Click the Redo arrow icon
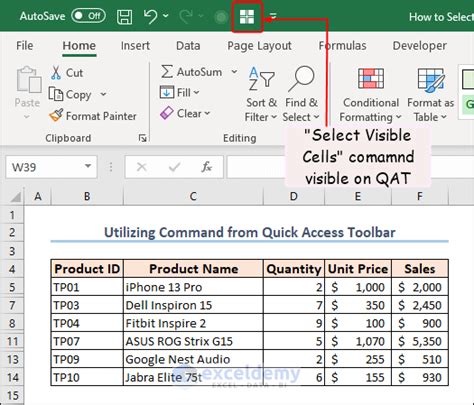 tap(187, 16)
